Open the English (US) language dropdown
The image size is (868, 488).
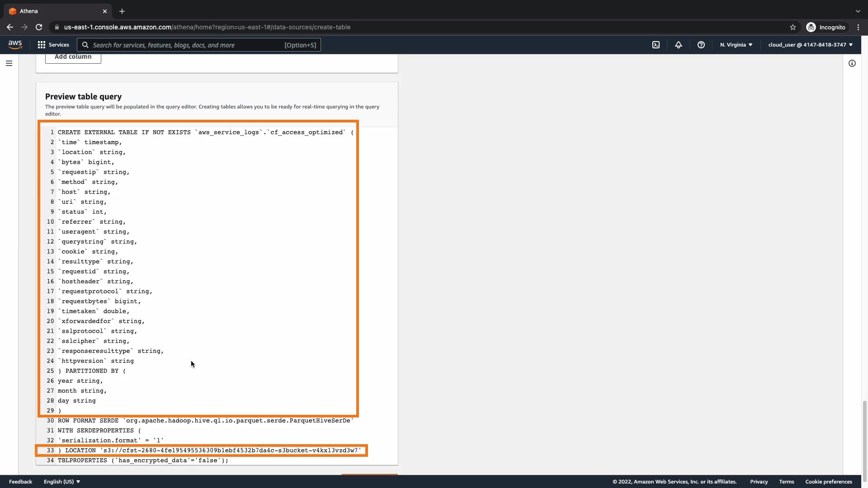(62, 482)
